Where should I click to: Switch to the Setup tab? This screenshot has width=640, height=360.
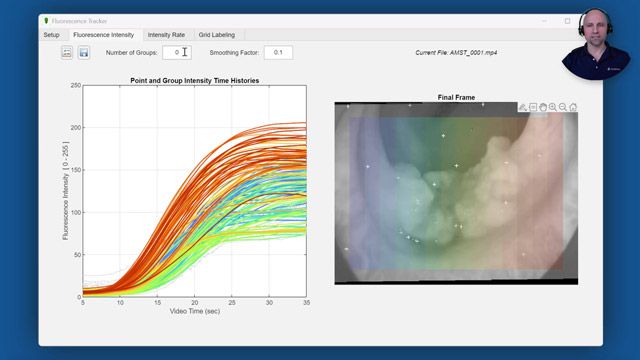(x=51, y=35)
